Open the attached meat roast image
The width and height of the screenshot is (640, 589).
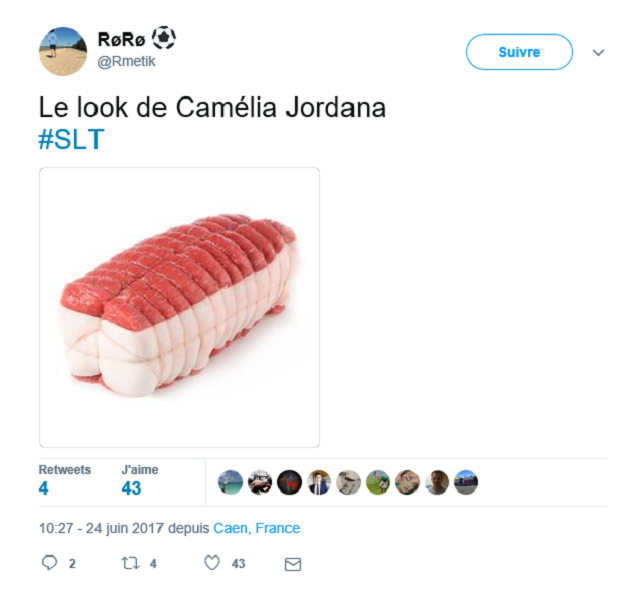tap(179, 307)
